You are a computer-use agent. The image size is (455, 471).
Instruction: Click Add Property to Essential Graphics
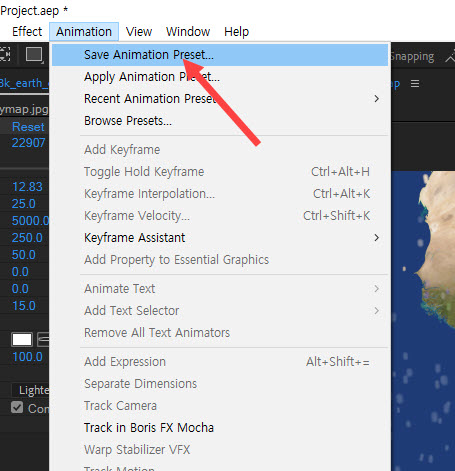[x=220, y=260]
